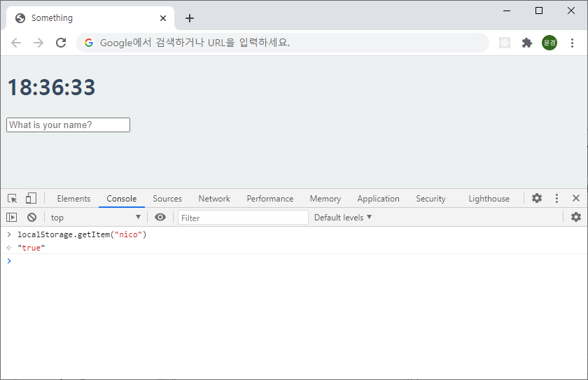Switch to the Security tab
This screenshot has width=588, height=380.
click(x=430, y=199)
